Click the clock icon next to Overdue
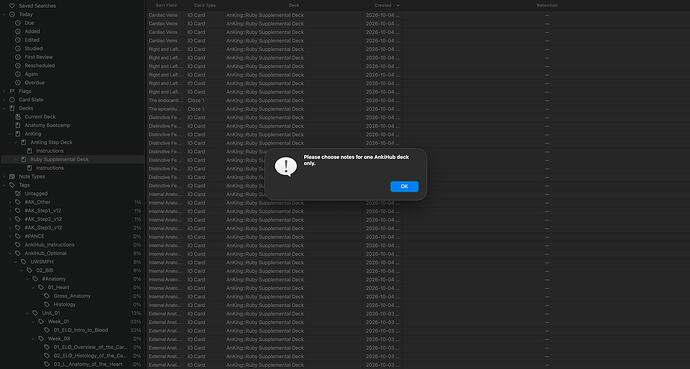Viewport: 690px width, 369px height. [x=18, y=83]
